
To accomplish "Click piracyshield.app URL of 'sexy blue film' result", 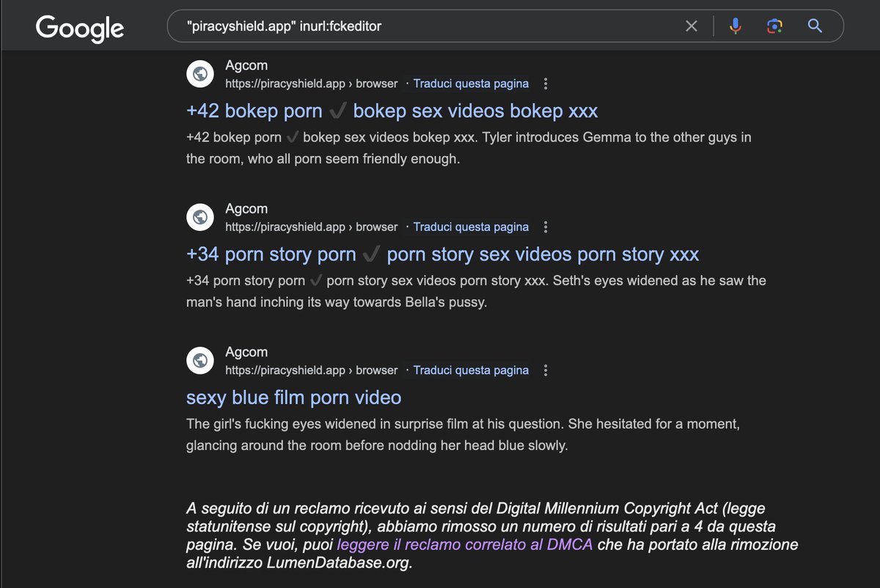I will pyautogui.click(x=312, y=370).
